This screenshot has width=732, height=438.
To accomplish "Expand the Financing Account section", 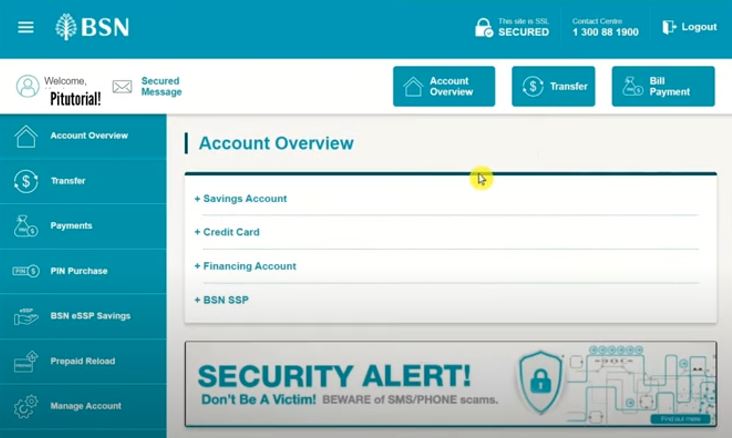I will 245,266.
